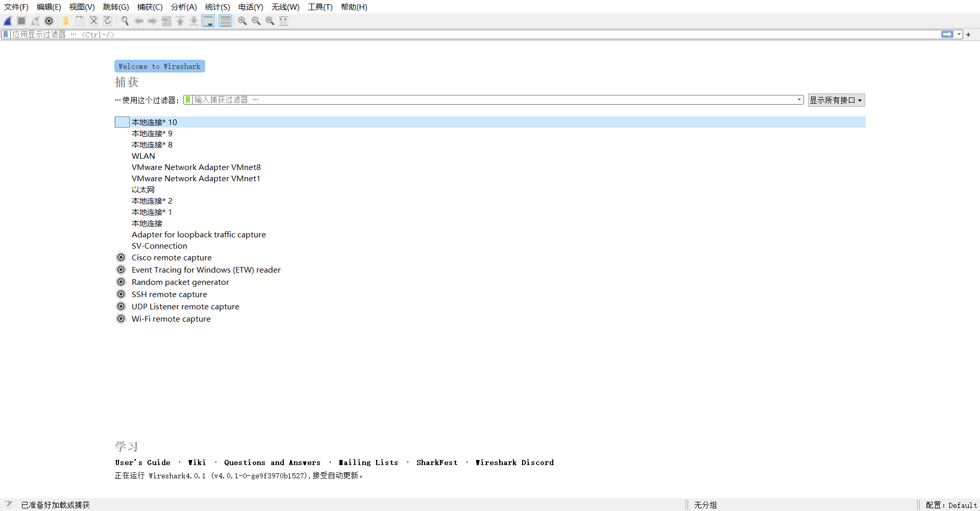980x511 pixels.
Task: Close the capture file icon
Action: 94,21
